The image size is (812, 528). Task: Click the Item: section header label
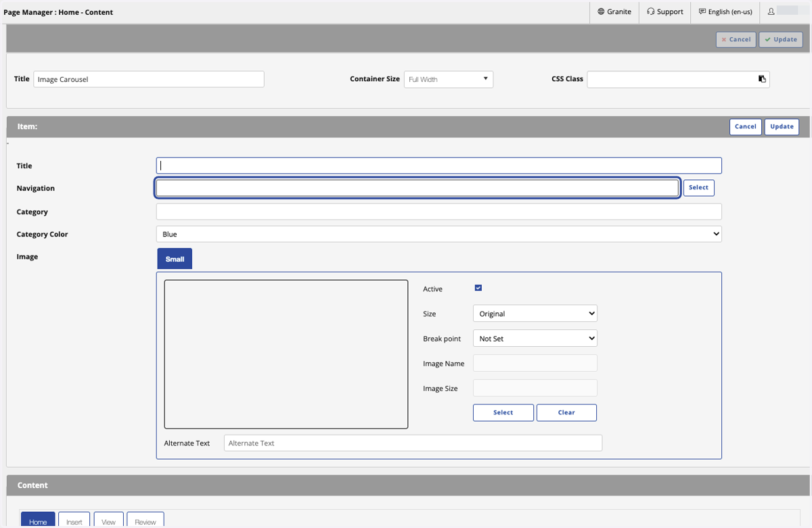[x=27, y=126]
